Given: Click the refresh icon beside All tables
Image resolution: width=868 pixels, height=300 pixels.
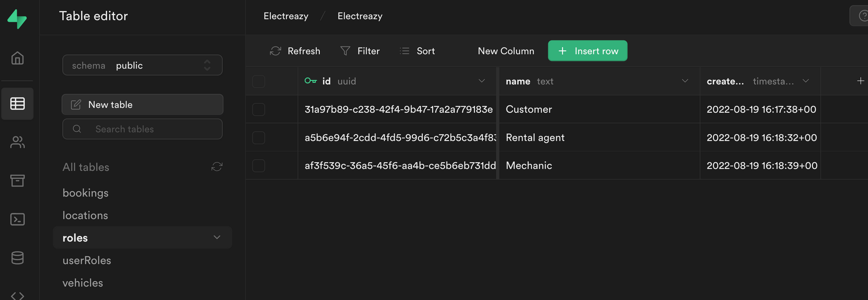Looking at the screenshot, I should tap(217, 167).
